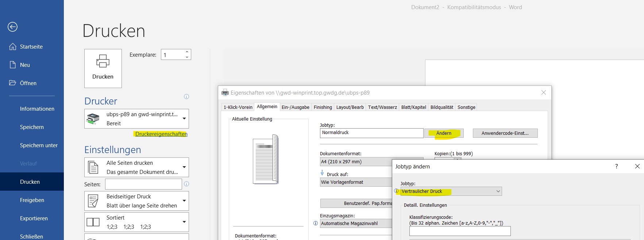Open Startseite from the sidebar

point(32,47)
